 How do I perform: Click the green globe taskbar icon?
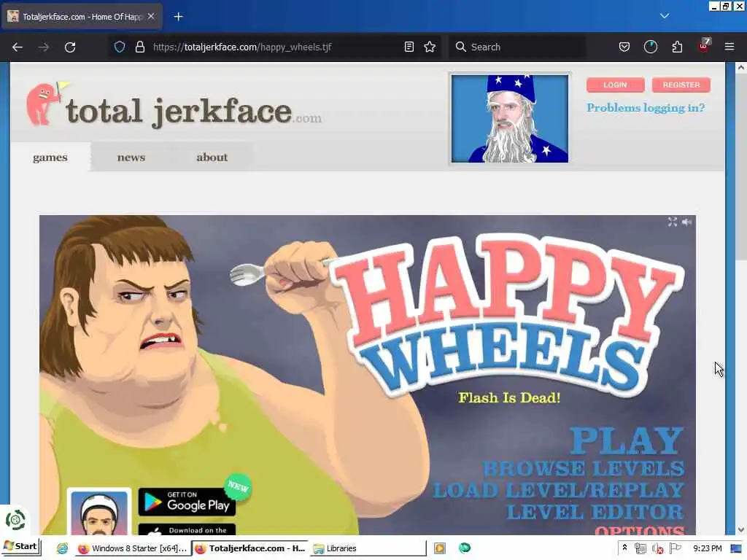click(465, 548)
